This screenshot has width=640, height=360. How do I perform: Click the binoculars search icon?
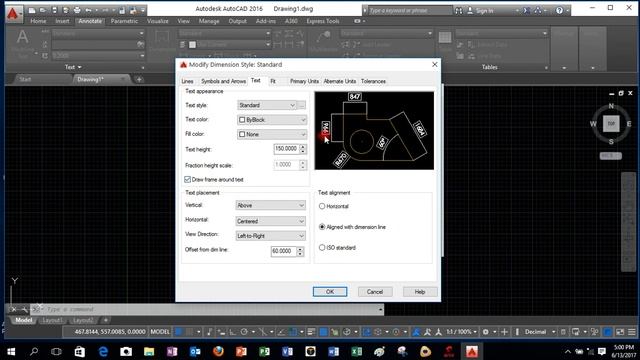click(459, 11)
